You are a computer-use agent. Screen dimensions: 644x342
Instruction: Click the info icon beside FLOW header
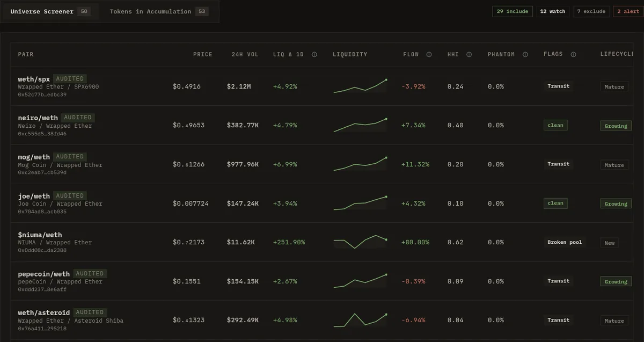[429, 54]
